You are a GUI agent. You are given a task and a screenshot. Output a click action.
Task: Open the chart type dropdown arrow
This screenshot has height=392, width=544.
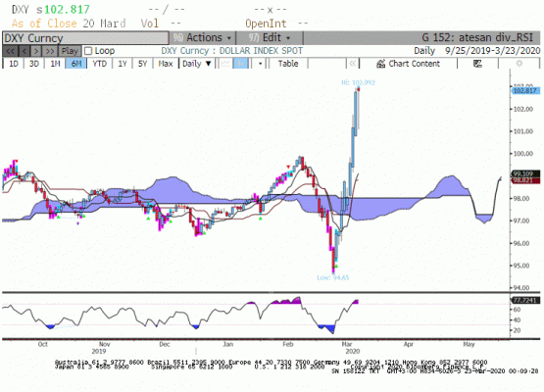click(x=260, y=64)
